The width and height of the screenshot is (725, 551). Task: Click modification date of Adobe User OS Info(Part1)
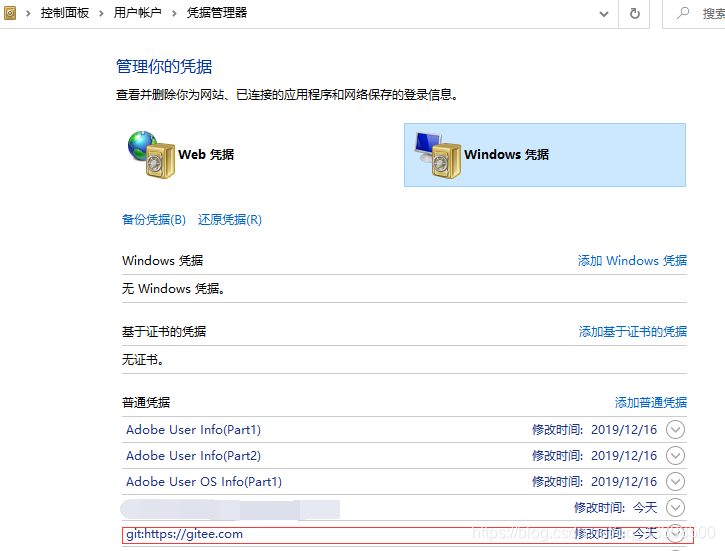[595, 482]
